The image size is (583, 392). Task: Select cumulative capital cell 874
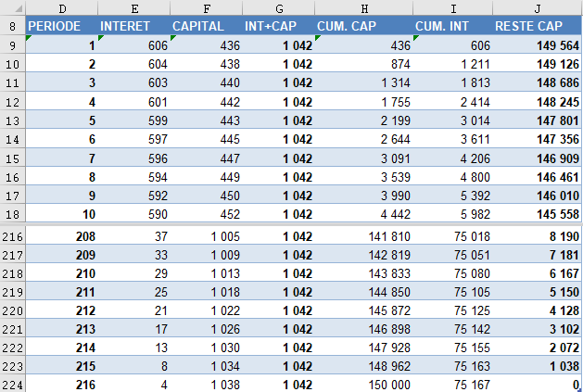click(363, 64)
